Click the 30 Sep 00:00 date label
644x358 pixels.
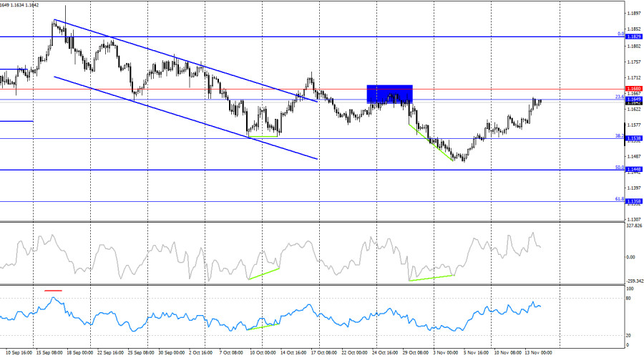(x=172, y=353)
